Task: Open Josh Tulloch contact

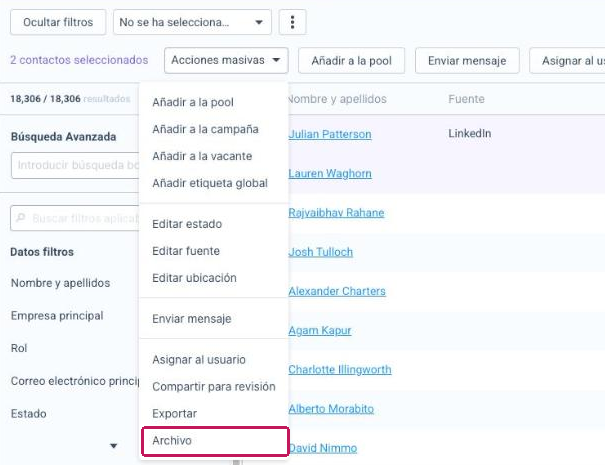Action: 321,252
